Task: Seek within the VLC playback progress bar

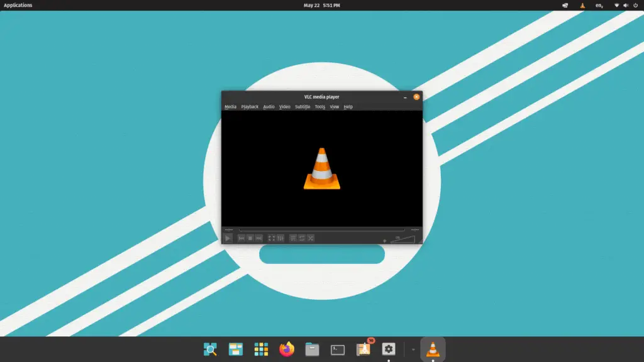Action: [321, 230]
